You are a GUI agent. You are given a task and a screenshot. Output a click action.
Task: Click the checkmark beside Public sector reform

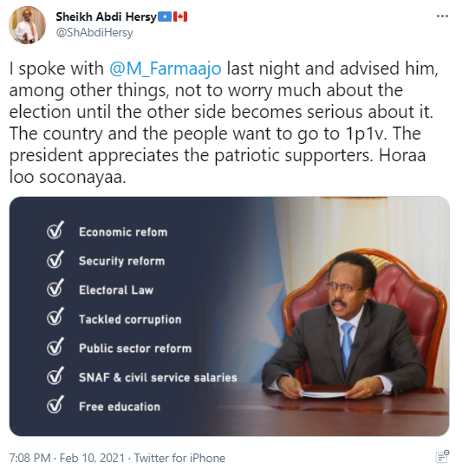pyautogui.click(x=55, y=346)
